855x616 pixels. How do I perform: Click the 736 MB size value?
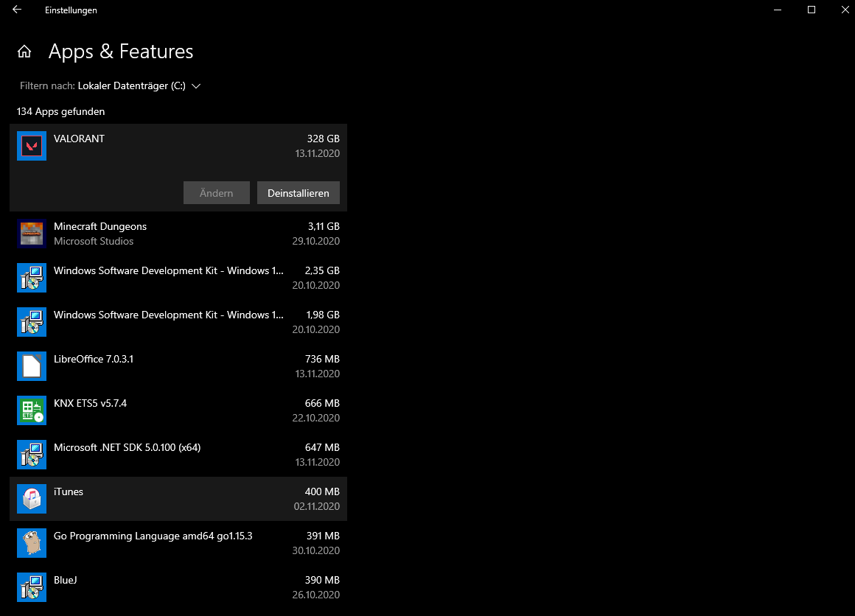tap(322, 359)
